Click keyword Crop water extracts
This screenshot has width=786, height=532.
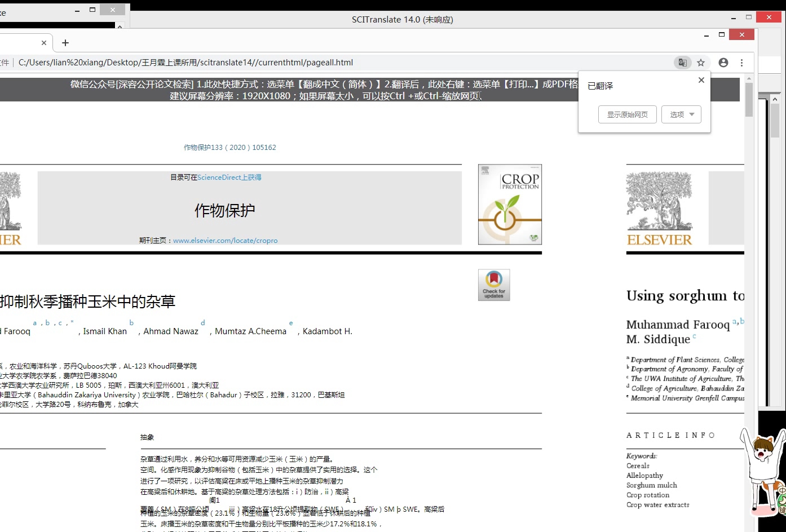658,505
